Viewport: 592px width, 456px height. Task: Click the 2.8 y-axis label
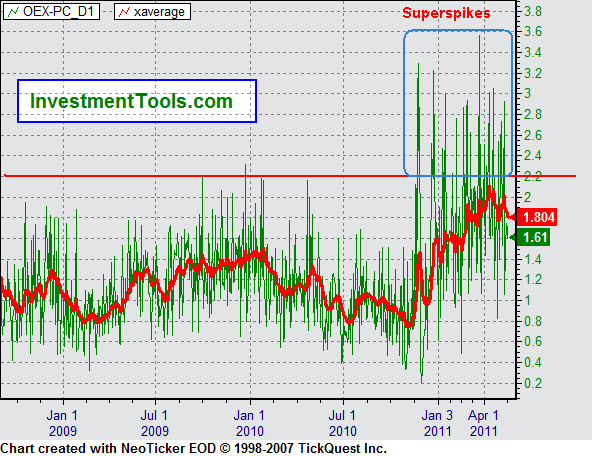(533, 114)
